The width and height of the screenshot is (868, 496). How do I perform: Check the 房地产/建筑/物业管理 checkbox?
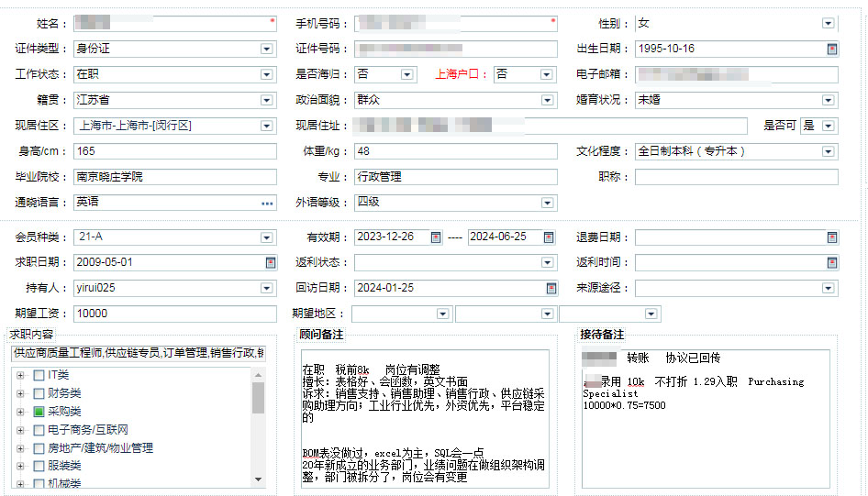(x=39, y=448)
